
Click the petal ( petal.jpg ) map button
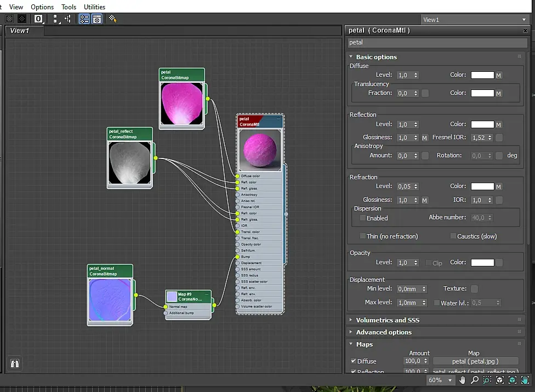pos(475,361)
